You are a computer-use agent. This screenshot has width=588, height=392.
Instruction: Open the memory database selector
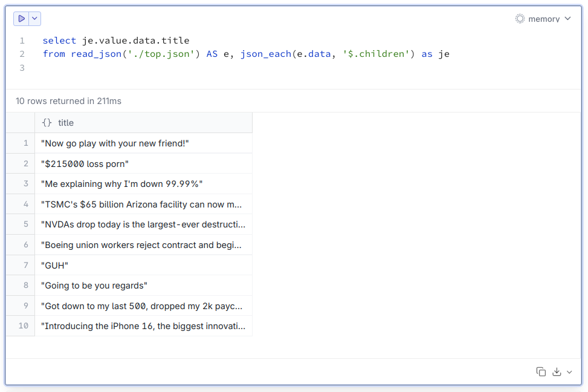click(543, 19)
